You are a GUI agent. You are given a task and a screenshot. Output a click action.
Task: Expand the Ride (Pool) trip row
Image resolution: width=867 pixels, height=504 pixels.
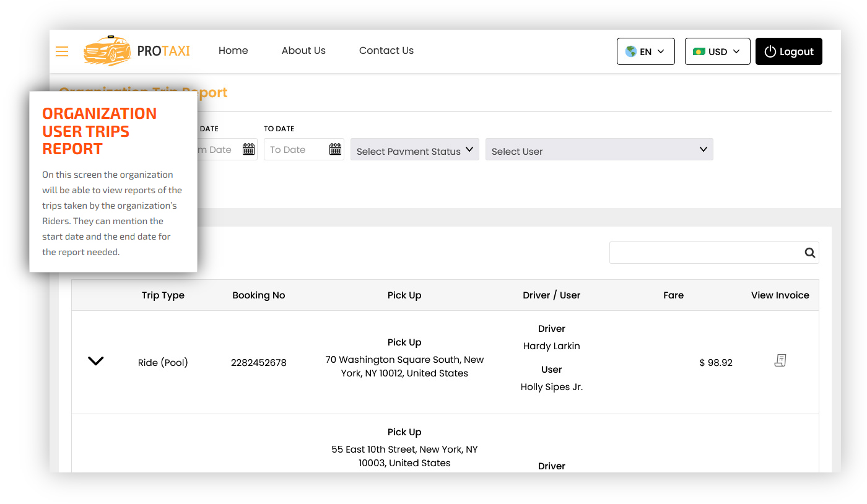pyautogui.click(x=95, y=361)
